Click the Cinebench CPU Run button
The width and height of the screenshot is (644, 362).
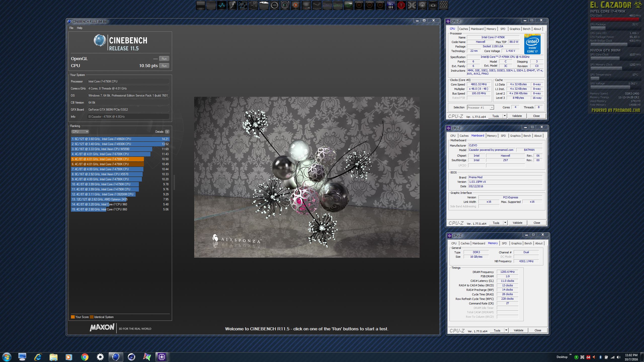point(164,65)
